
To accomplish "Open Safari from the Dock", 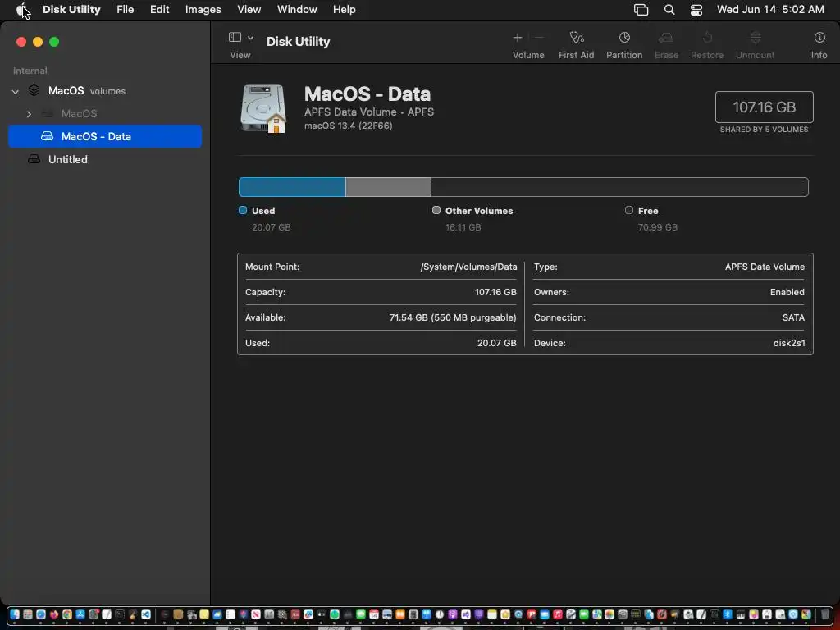I will pos(41,614).
